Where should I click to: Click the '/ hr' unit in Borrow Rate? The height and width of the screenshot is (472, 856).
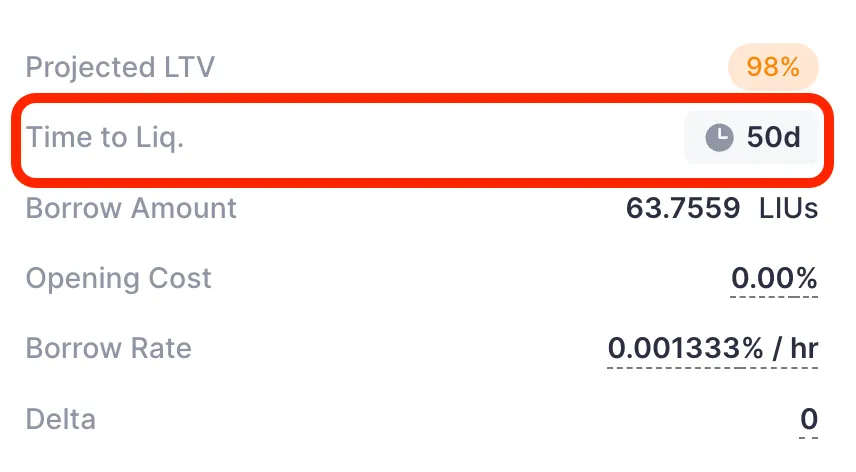[x=795, y=348]
